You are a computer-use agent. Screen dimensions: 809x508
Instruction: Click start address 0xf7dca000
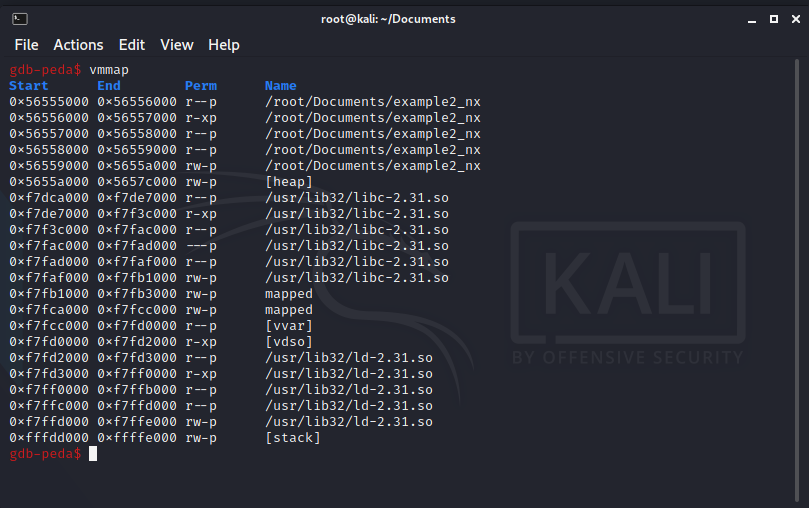(49, 198)
